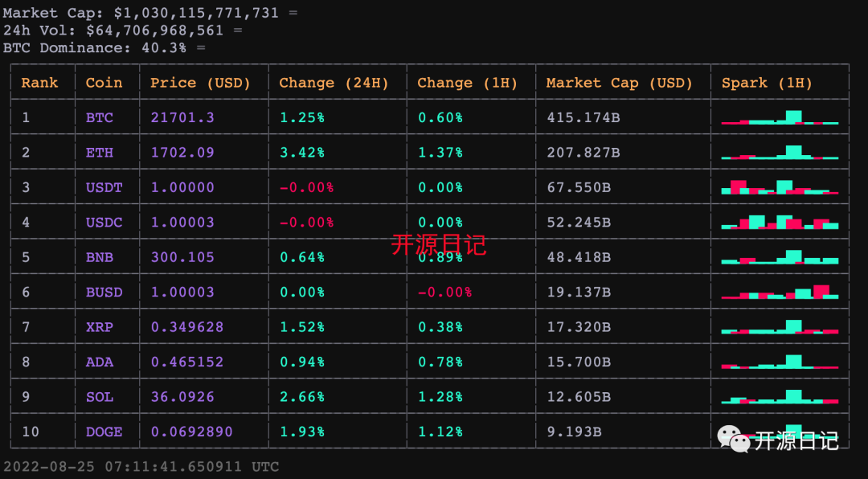Select the BUSD coin cell
The width and height of the screenshot is (868, 479).
click(x=104, y=293)
